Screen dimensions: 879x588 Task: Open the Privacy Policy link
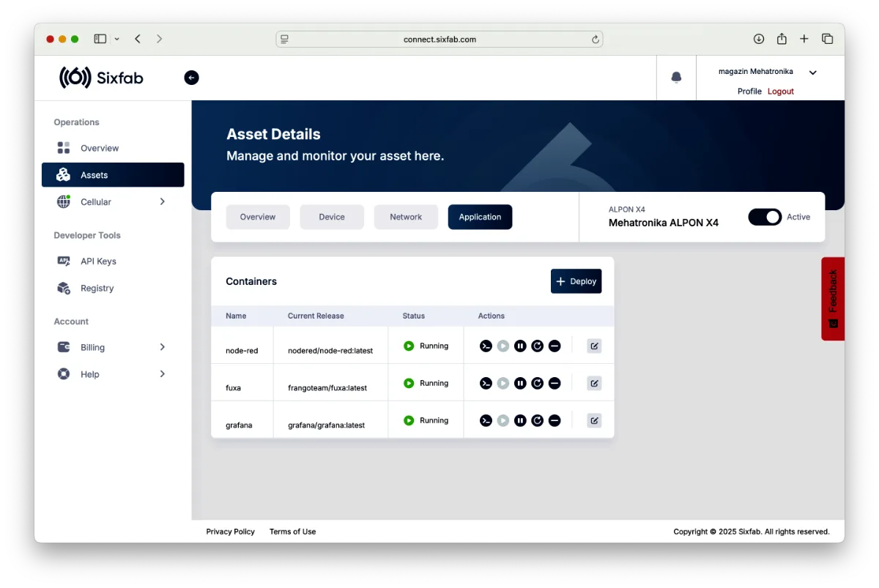231,532
